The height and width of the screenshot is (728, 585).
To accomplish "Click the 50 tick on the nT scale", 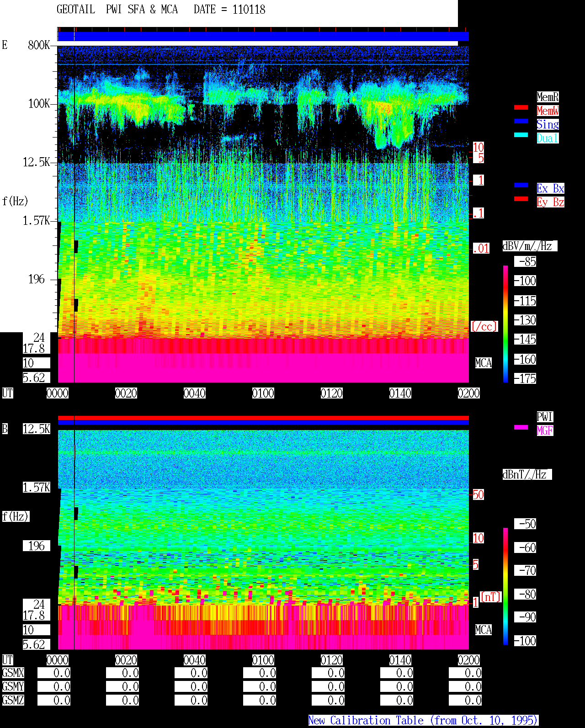I will [x=478, y=494].
